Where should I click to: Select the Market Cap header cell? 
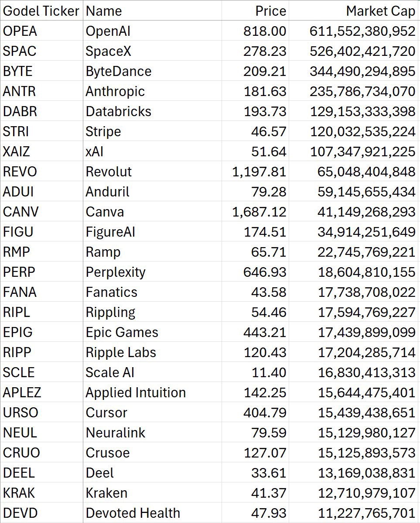point(380,11)
